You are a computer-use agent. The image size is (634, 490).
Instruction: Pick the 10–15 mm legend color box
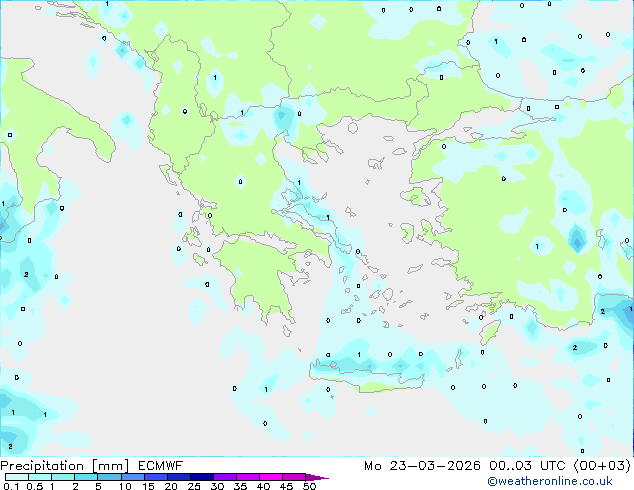pos(133,477)
